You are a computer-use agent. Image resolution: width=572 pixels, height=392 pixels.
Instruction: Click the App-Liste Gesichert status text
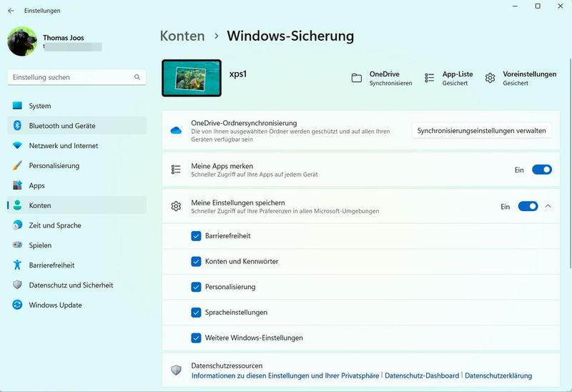(x=455, y=83)
